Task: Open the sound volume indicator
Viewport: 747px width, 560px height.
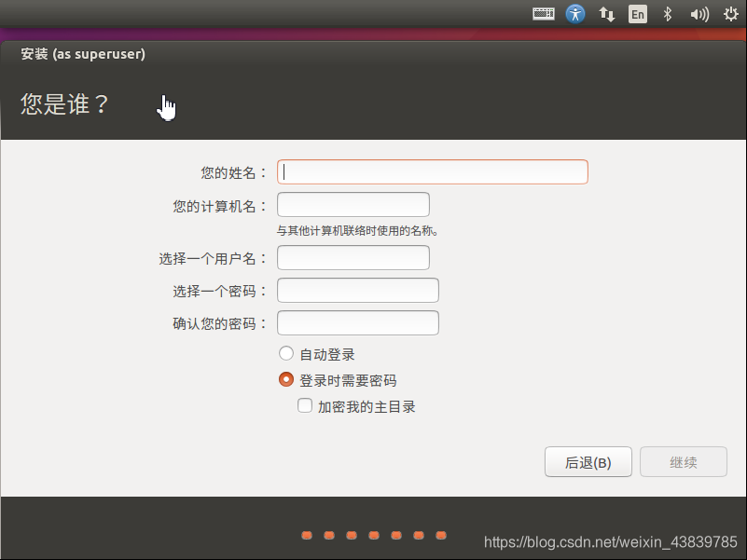Action: pos(699,14)
